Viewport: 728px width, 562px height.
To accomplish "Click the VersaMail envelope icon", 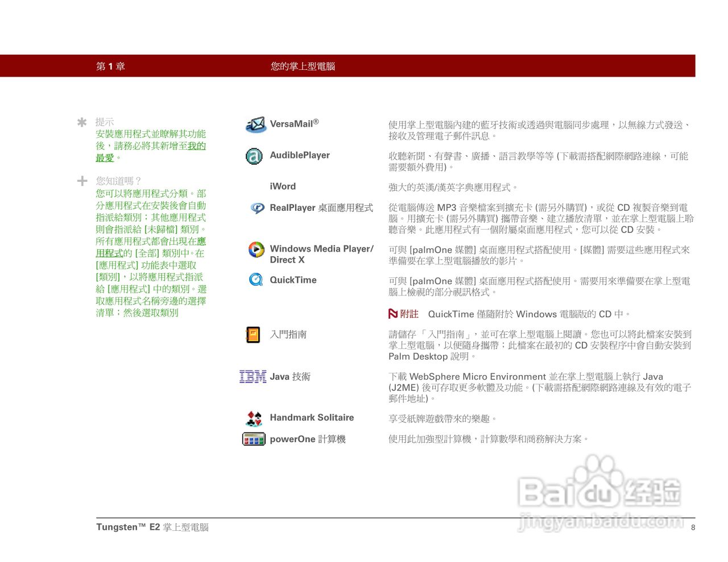I will (x=256, y=124).
